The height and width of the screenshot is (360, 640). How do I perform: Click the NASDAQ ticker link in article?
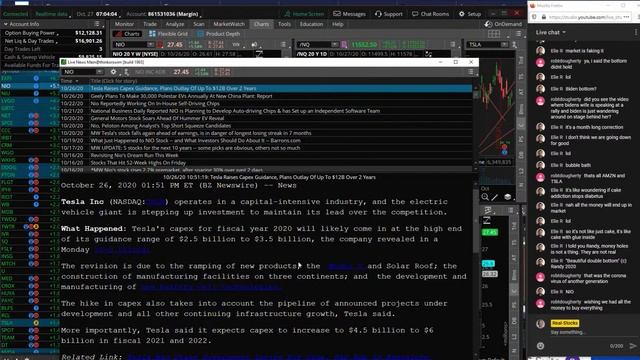tap(155, 202)
